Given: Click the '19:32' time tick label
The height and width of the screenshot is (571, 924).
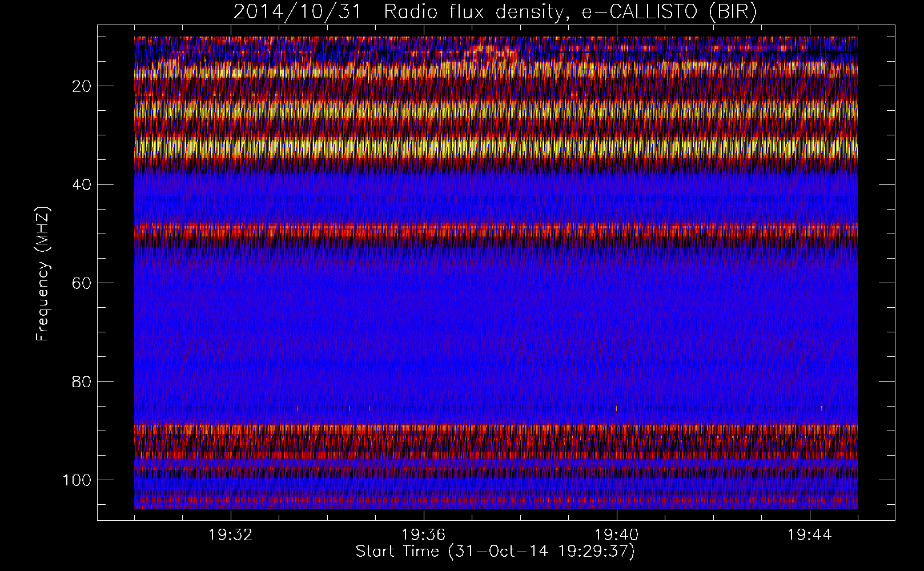Looking at the screenshot, I should pyautogui.click(x=231, y=535).
